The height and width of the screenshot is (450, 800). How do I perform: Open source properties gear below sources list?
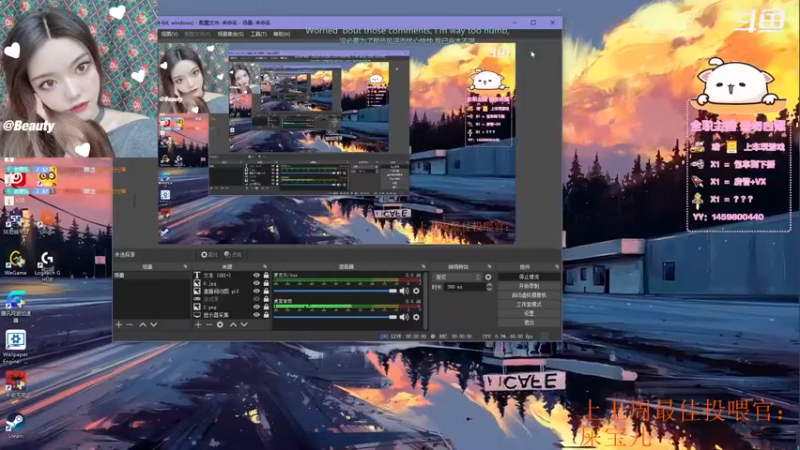(220, 324)
